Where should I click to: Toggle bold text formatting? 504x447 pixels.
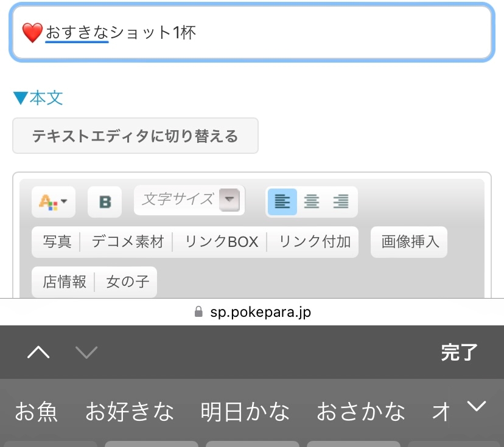coord(105,202)
